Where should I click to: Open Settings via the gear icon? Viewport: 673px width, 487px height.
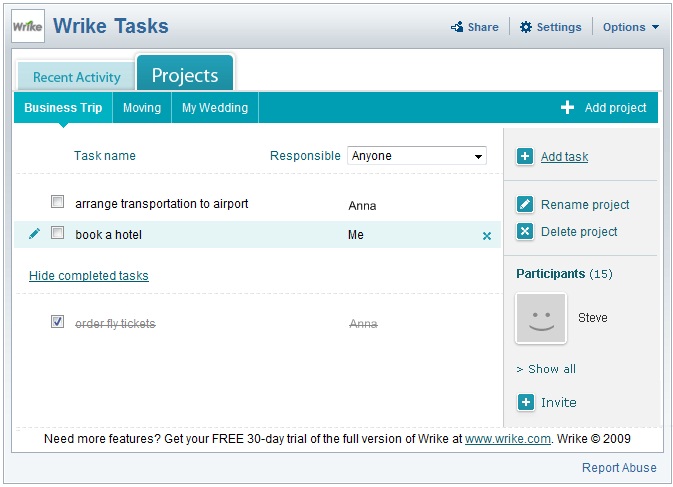pyautogui.click(x=526, y=27)
